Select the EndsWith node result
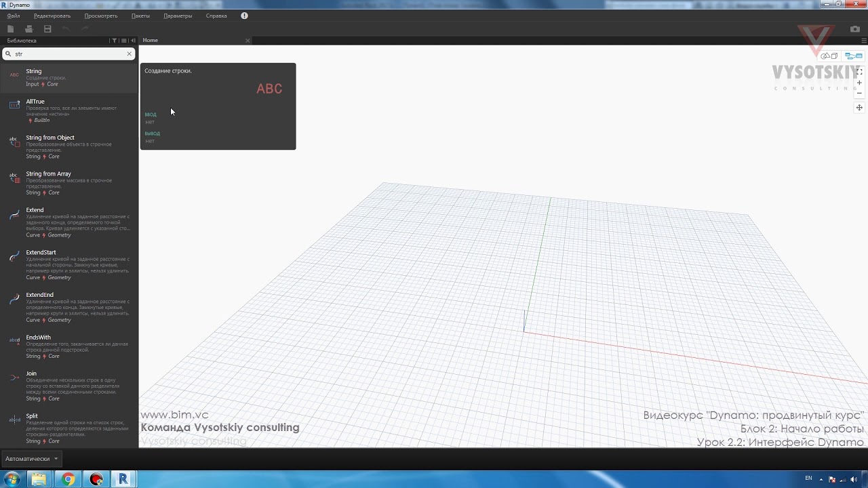Screen dimensions: 868x488 pyautogui.click(x=69, y=346)
